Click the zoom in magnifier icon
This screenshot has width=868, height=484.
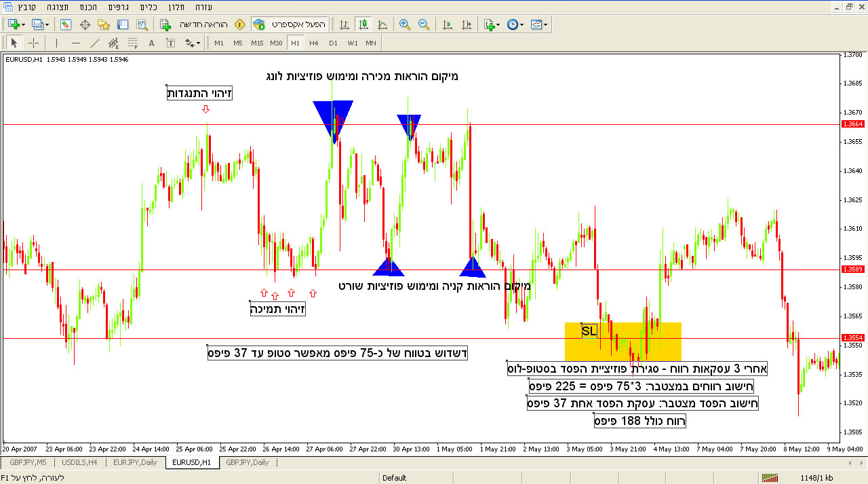point(405,24)
